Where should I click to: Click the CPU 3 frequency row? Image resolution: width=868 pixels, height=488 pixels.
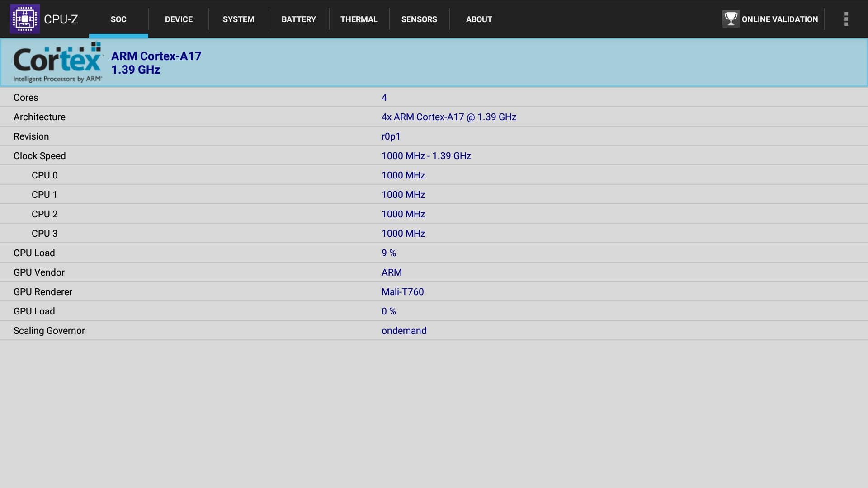[x=434, y=234]
